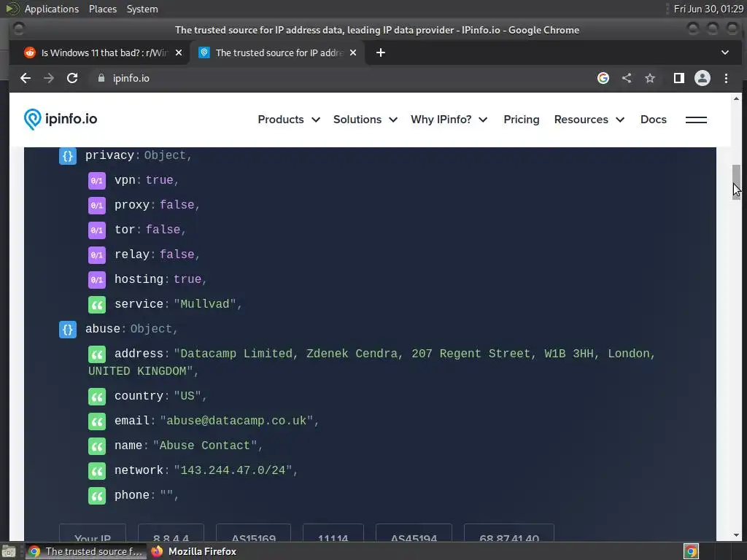This screenshot has width=747, height=560.
Task: Bookmark this page with the star
Action: (650, 78)
